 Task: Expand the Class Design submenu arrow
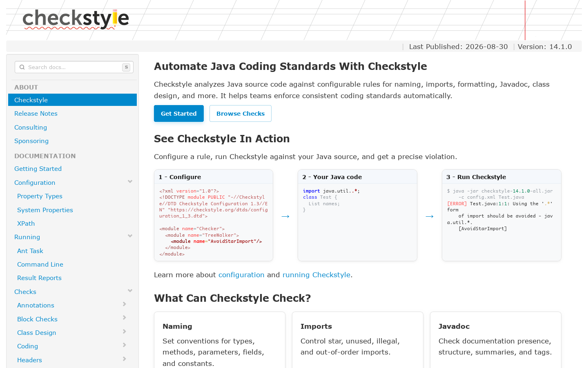(125, 332)
